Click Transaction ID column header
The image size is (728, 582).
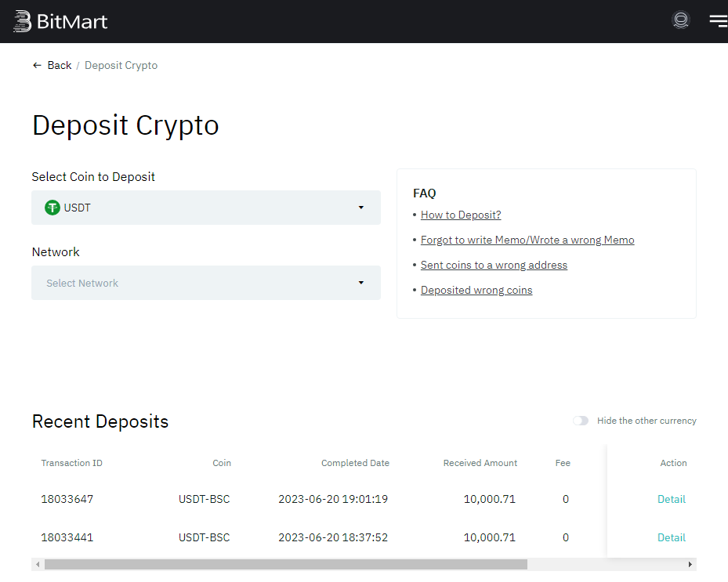[71, 463]
